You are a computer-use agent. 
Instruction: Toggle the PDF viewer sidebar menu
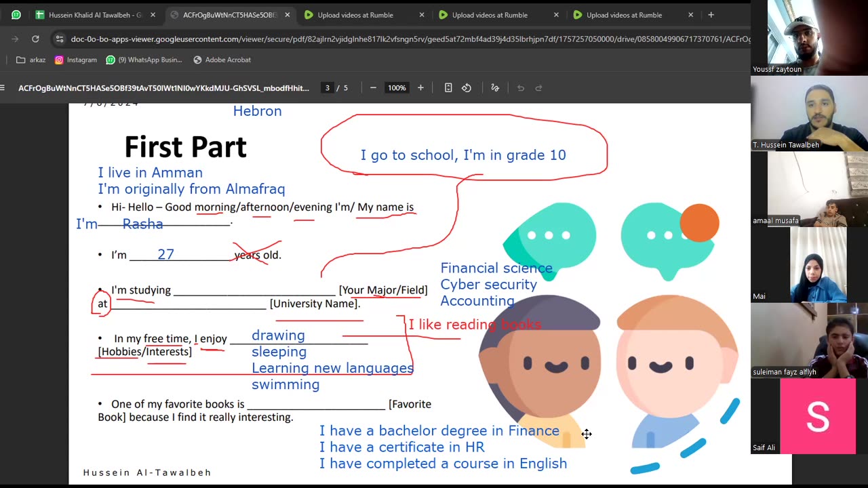coord(3,88)
